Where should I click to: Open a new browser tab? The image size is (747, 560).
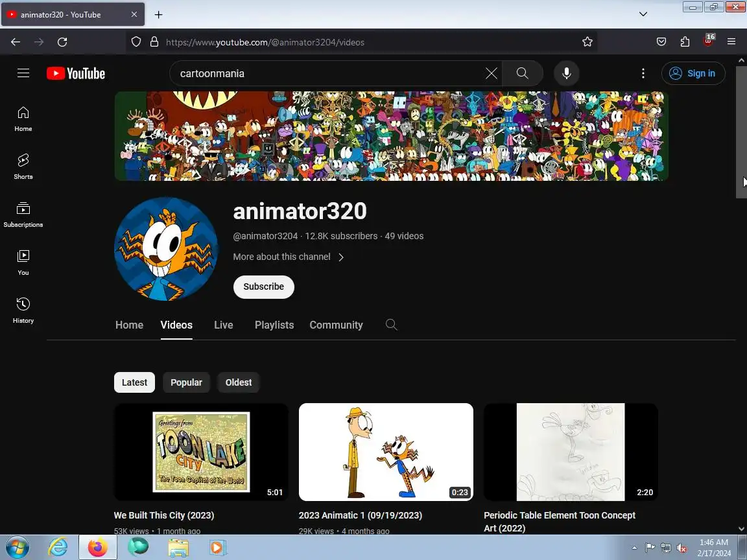tap(159, 15)
